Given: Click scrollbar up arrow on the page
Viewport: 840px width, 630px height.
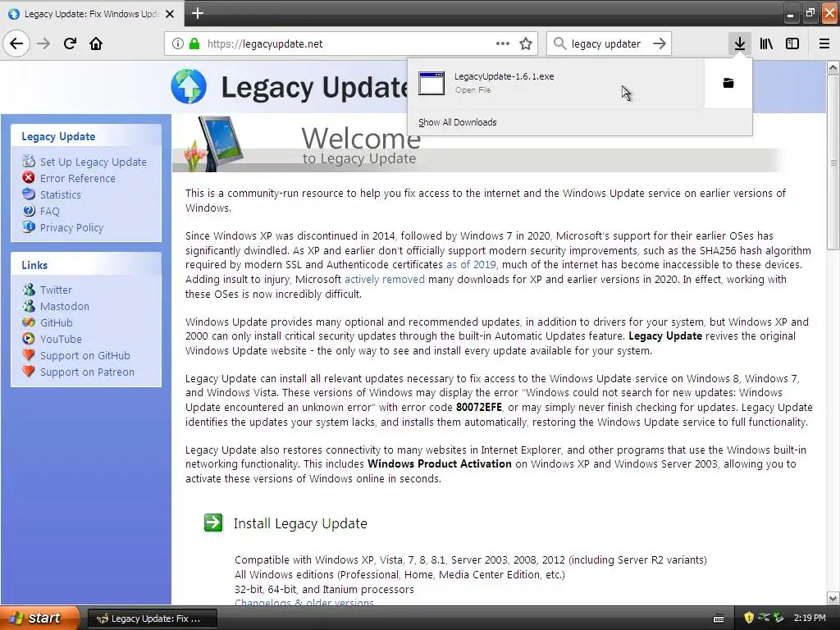Looking at the screenshot, I should pos(833,67).
